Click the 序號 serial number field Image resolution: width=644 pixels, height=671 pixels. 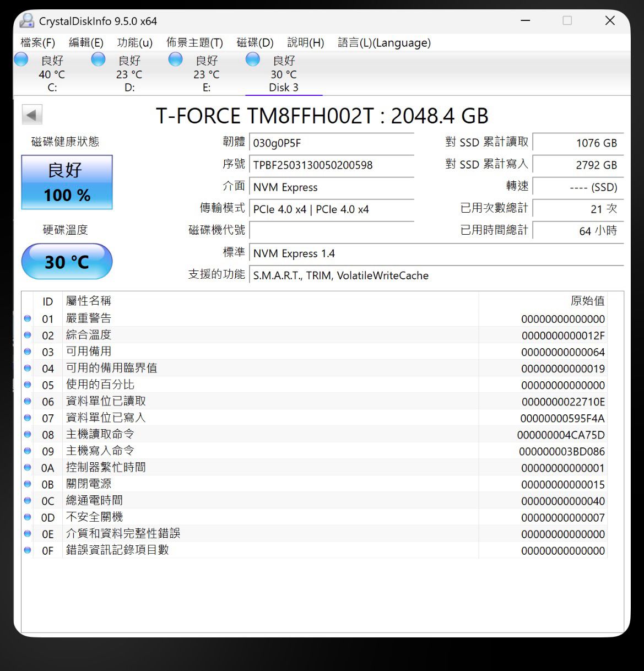pyautogui.click(x=331, y=165)
